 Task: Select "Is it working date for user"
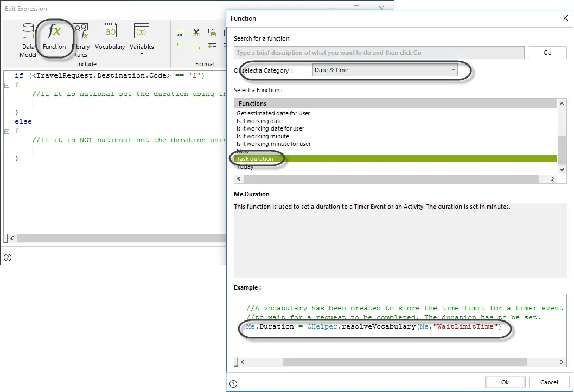[x=270, y=128]
